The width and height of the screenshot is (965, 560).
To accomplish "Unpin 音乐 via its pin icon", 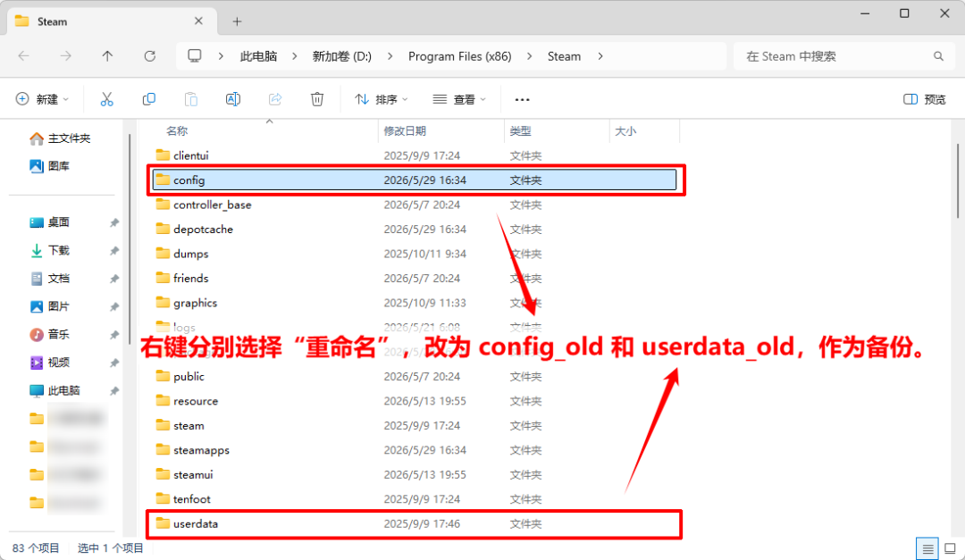I will [x=114, y=335].
